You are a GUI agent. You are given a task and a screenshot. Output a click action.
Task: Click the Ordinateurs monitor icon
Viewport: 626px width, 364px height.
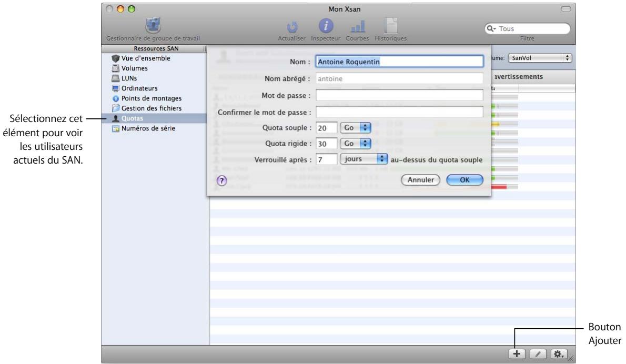click(x=116, y=88)
